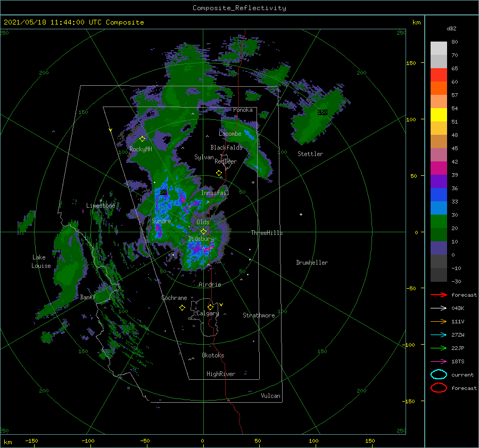
Task: Click the Drumheller city label
Action: pos(312,263)
